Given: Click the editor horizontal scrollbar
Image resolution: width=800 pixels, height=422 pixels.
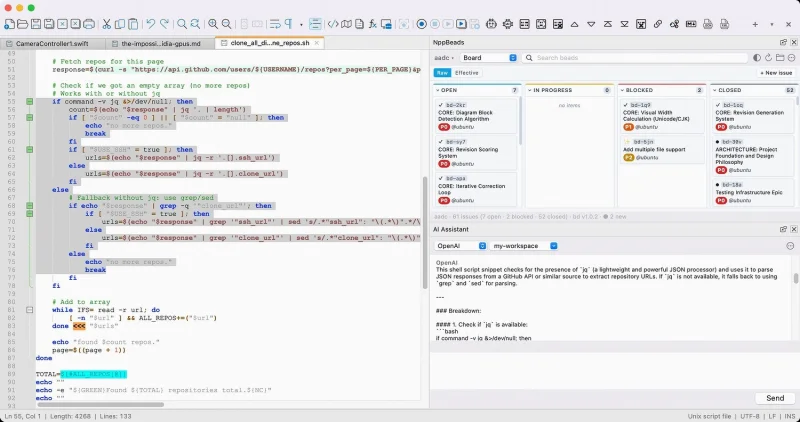Looking at the screenshot, I should pos(99,405).
